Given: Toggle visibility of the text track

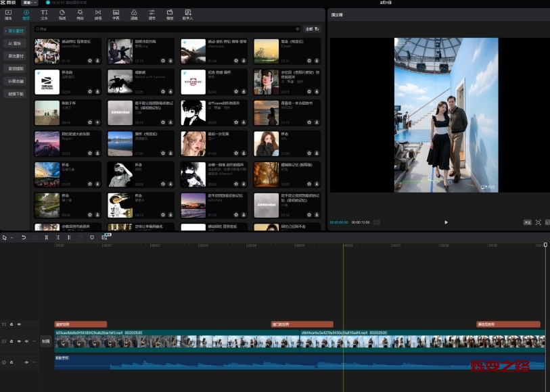Looking at the screenshot, I should 19,324.
